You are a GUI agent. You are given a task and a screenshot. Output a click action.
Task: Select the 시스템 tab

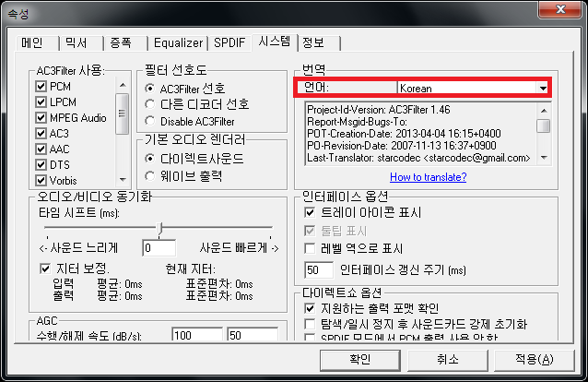274,42
